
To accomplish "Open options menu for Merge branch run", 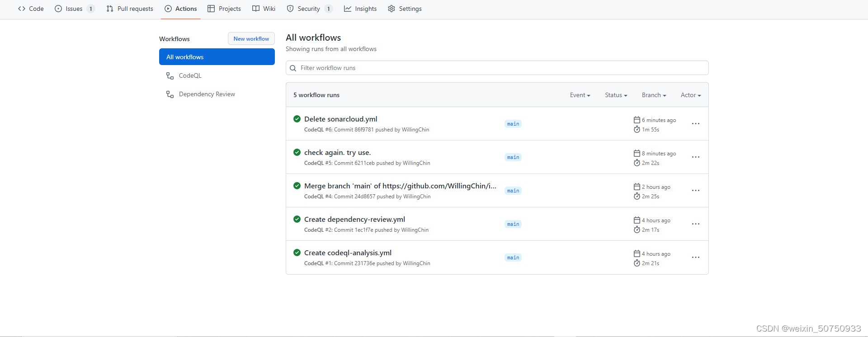I will pos(696,191).
